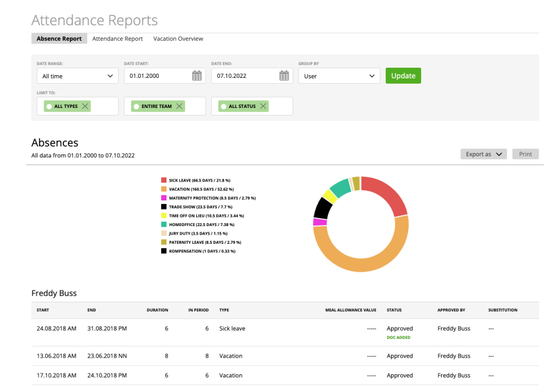550x392 pixels.
Task: Click the circle in the ALL STATUS tag
Action: coord(224,106)
